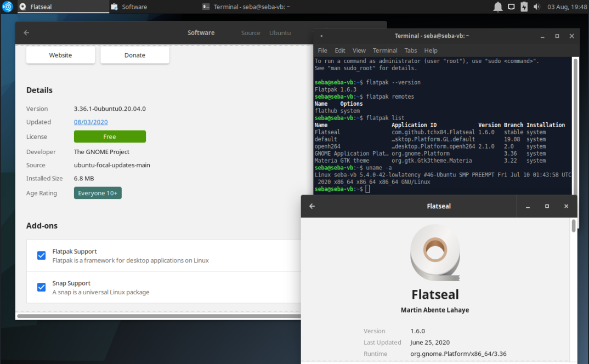589x364 pixels.
Task: Toggle the Flatpak Support add-on checkbox
Action: click(x=41, y=255)
